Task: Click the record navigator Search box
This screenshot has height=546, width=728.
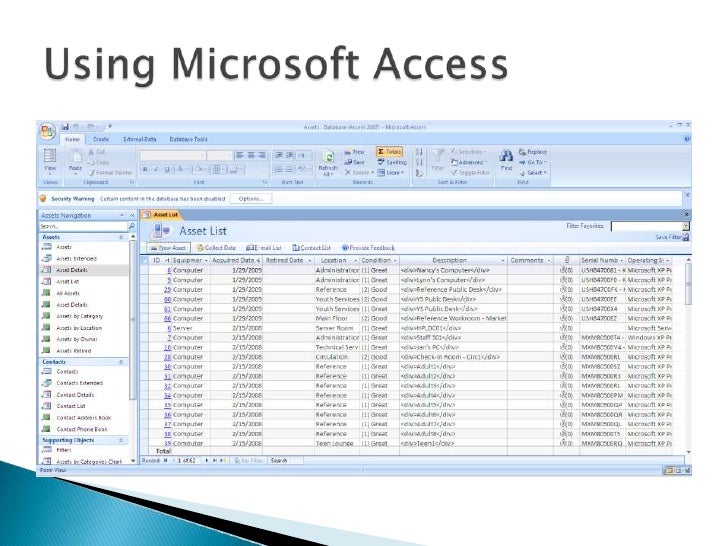Action: [x=286, y=461]
